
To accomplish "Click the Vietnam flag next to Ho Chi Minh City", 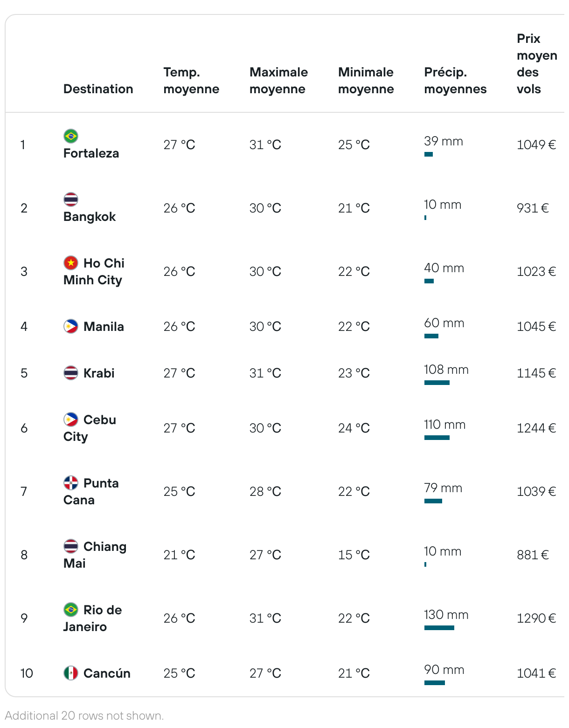I will tap(71, 263).
